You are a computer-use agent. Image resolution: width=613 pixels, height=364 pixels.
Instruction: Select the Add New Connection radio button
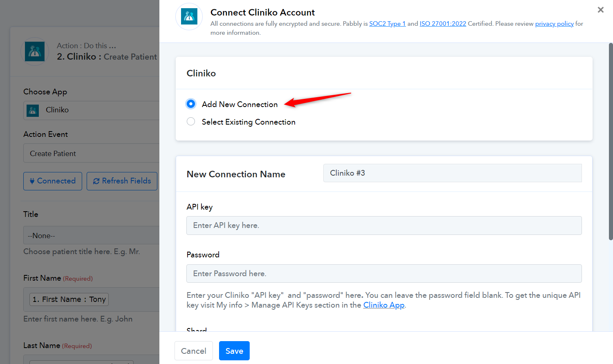point(191,104)
